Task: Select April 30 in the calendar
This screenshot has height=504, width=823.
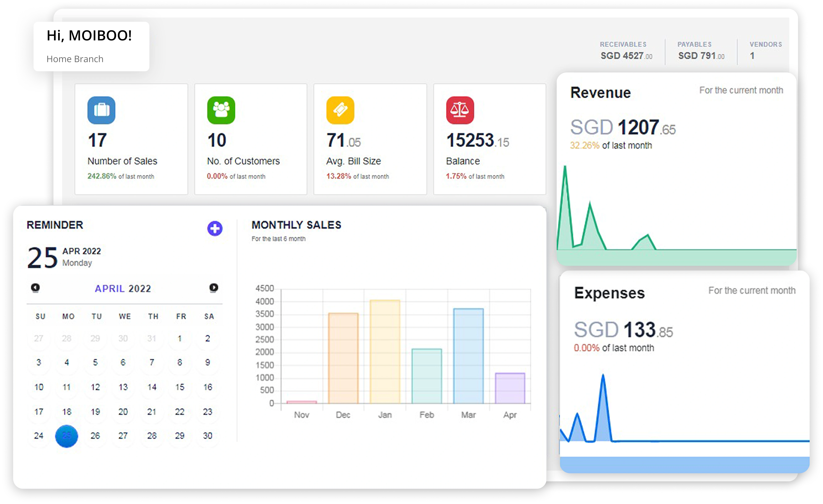Action: pos(207,436)
